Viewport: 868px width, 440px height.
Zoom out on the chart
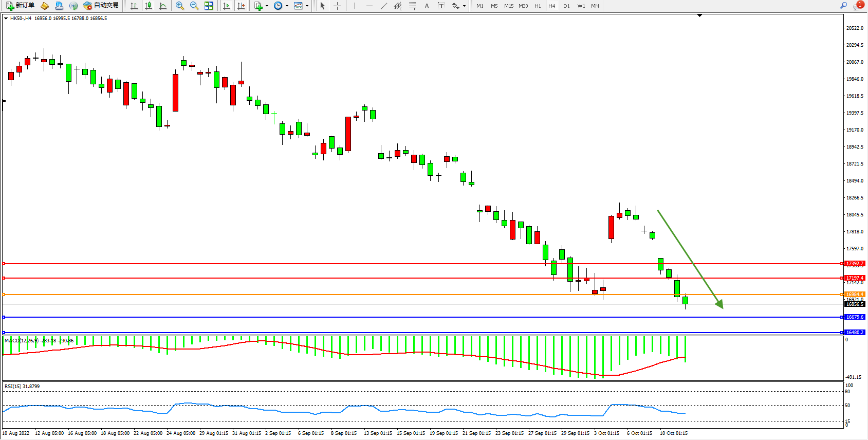coord(194,6)
